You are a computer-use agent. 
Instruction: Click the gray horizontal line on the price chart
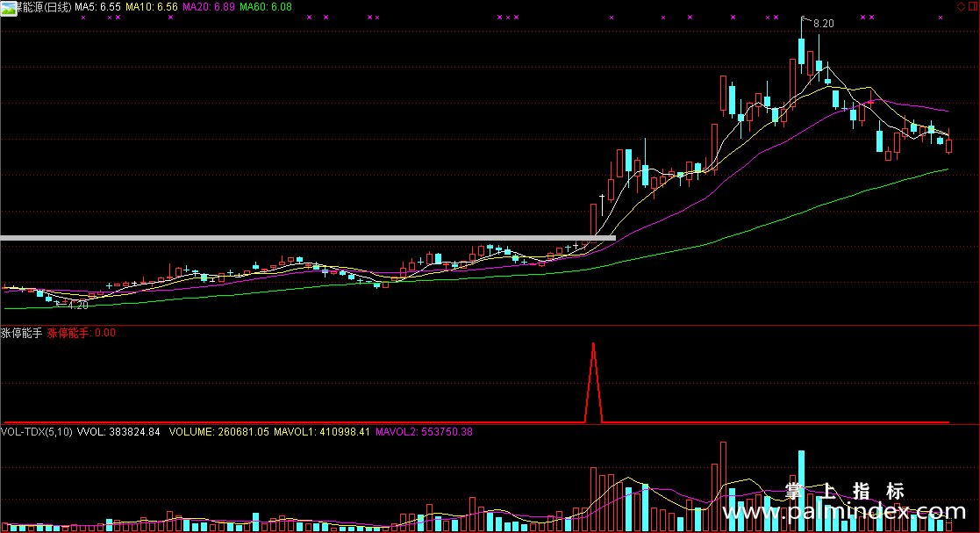[308, 238]
